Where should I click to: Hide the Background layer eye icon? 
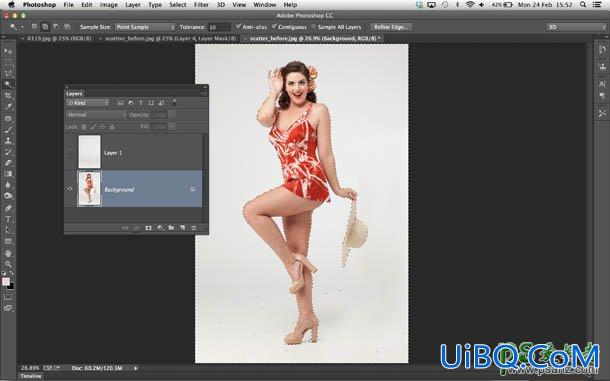70,189
